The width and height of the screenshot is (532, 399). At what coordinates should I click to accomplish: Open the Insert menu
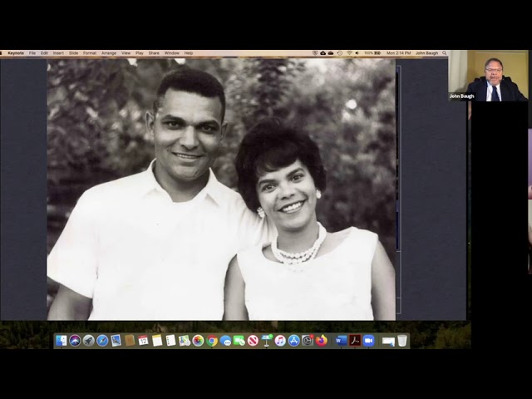tap(58, 53)
